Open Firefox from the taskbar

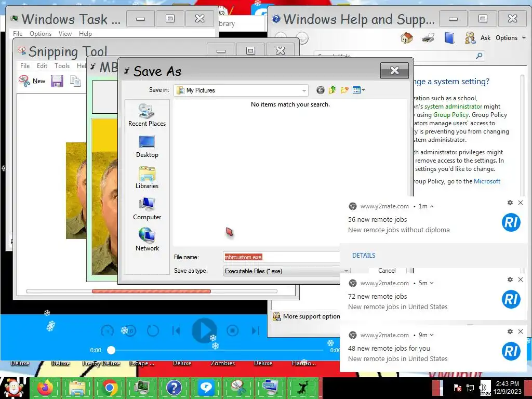45,388
